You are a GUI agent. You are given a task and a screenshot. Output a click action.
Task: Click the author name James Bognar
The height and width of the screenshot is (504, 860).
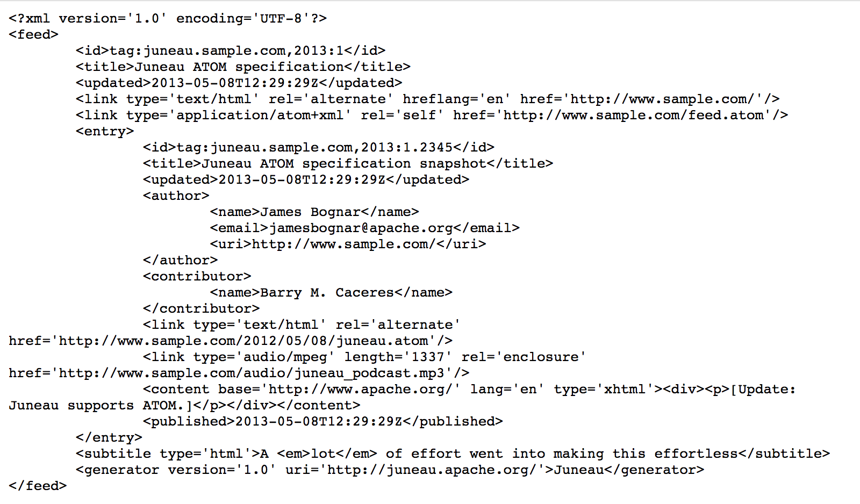point(310,212)
